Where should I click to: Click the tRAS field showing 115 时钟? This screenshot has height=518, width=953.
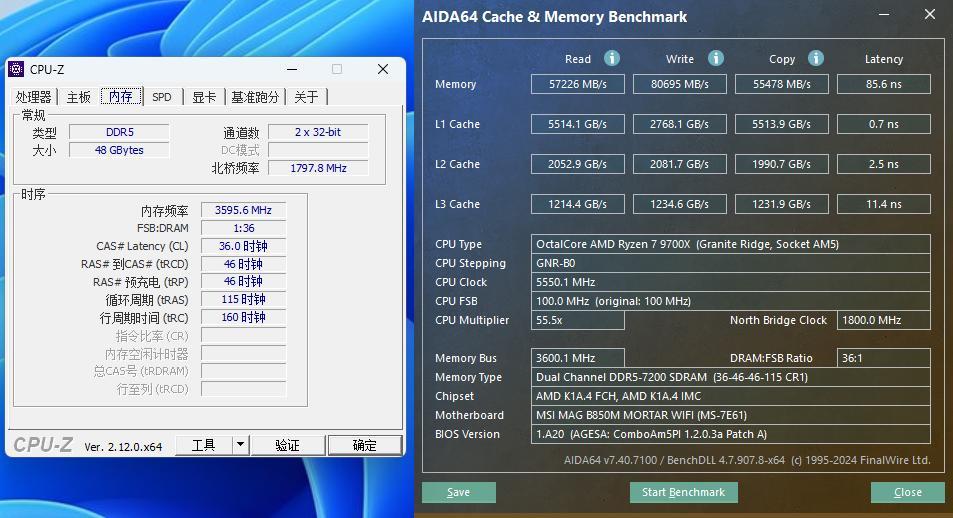click(x=243, y=300)
